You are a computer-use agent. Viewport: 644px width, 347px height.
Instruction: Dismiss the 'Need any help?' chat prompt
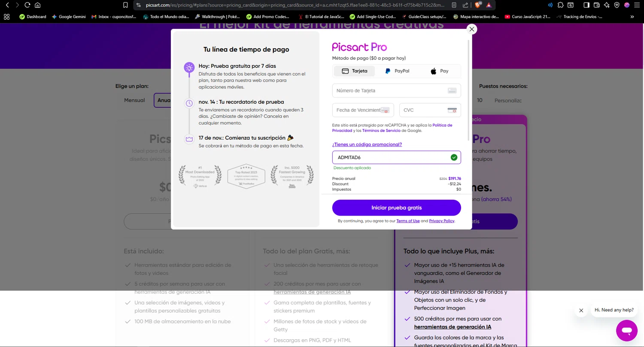tap(581, 310)
